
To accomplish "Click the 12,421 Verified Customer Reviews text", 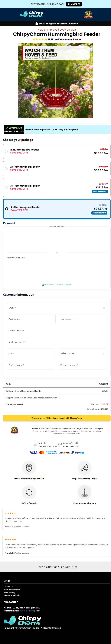I will pyautogui.click(x=64, y=39).
